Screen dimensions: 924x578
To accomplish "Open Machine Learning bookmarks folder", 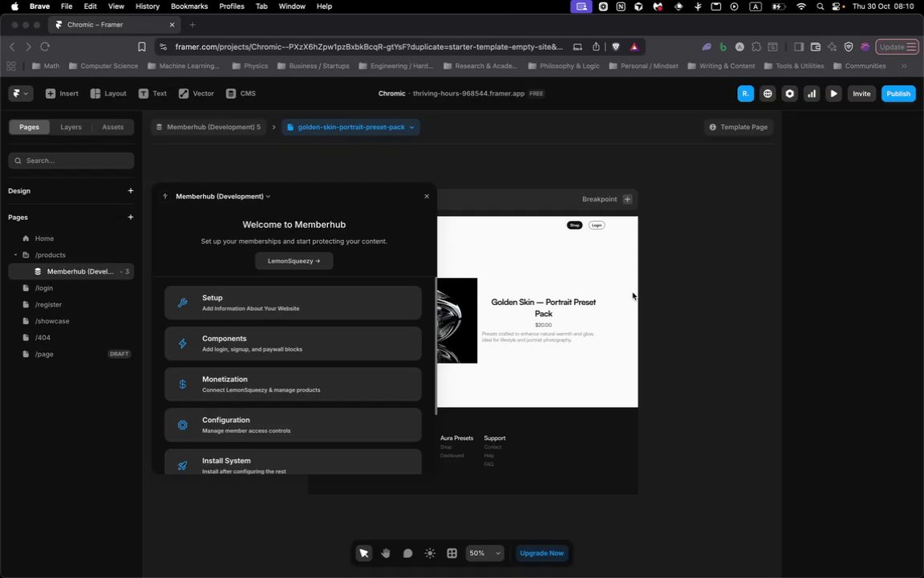I will coord(183,66).
